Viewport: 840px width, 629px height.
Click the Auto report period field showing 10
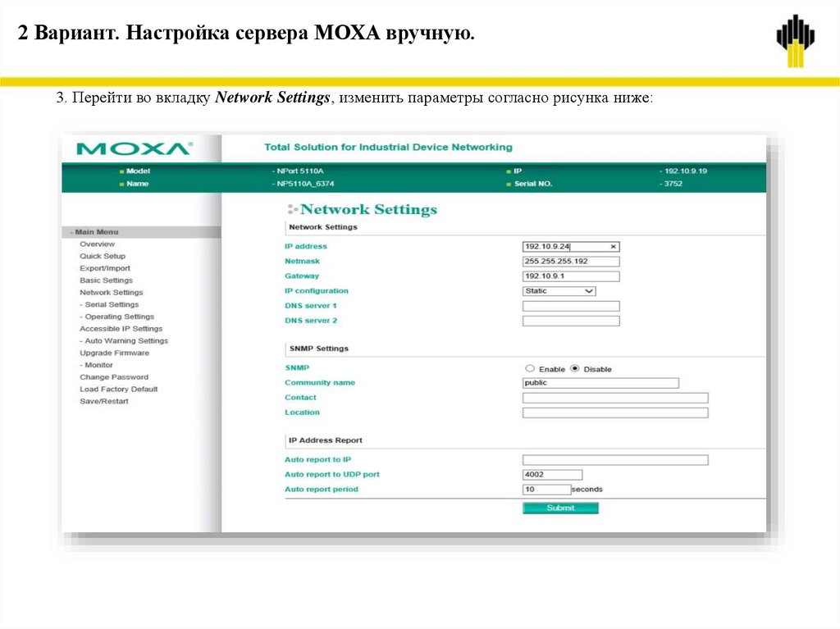point(546,488)
